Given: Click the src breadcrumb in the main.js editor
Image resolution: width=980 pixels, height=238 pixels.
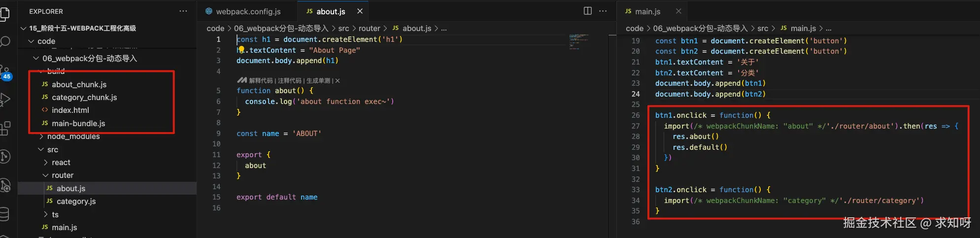Looking at the screenshot, I should [x=763, y=29].
